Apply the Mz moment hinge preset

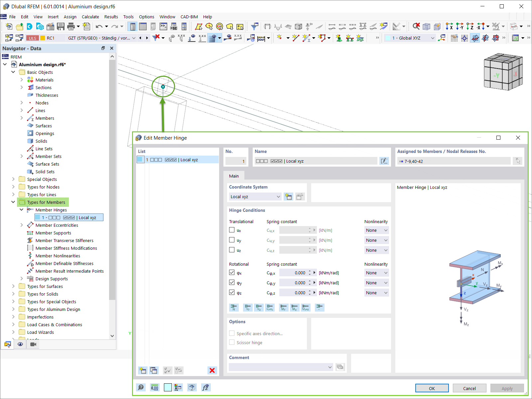[x=295, y=308]
